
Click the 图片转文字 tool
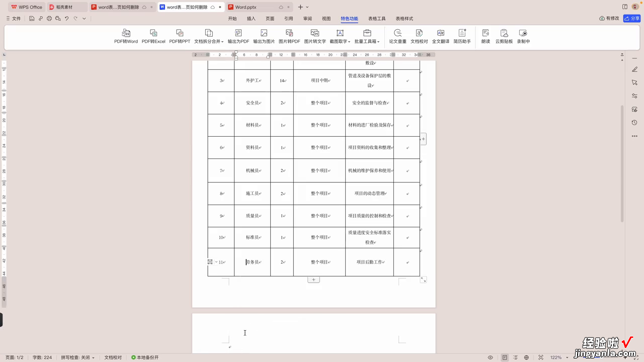click(315, 36)
